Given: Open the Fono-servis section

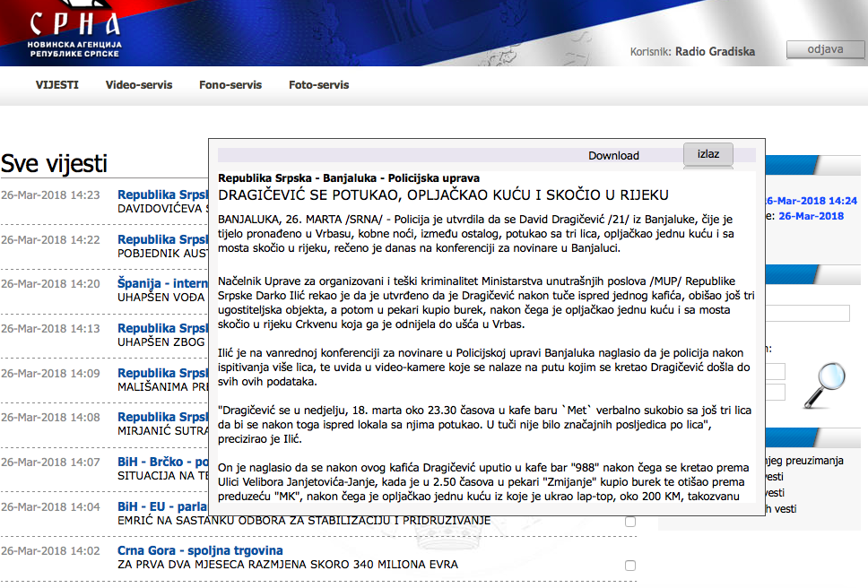Looking at the screenshot, I should 230,85.
